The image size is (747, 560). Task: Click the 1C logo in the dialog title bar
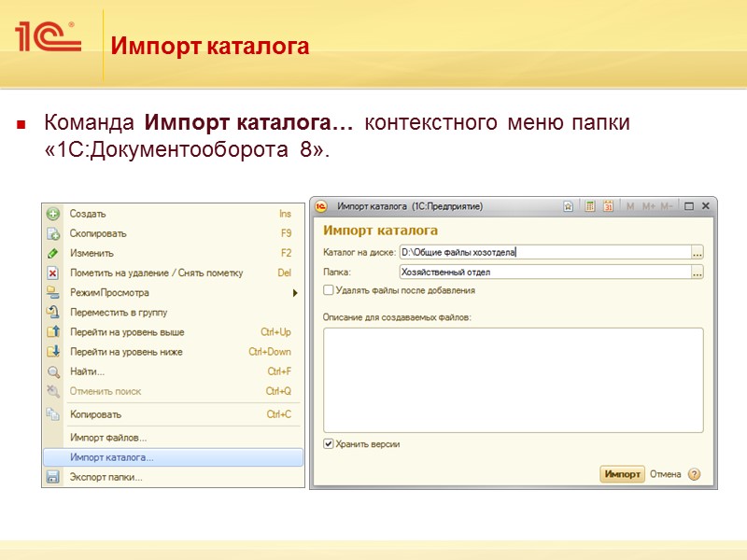point(321,206)
